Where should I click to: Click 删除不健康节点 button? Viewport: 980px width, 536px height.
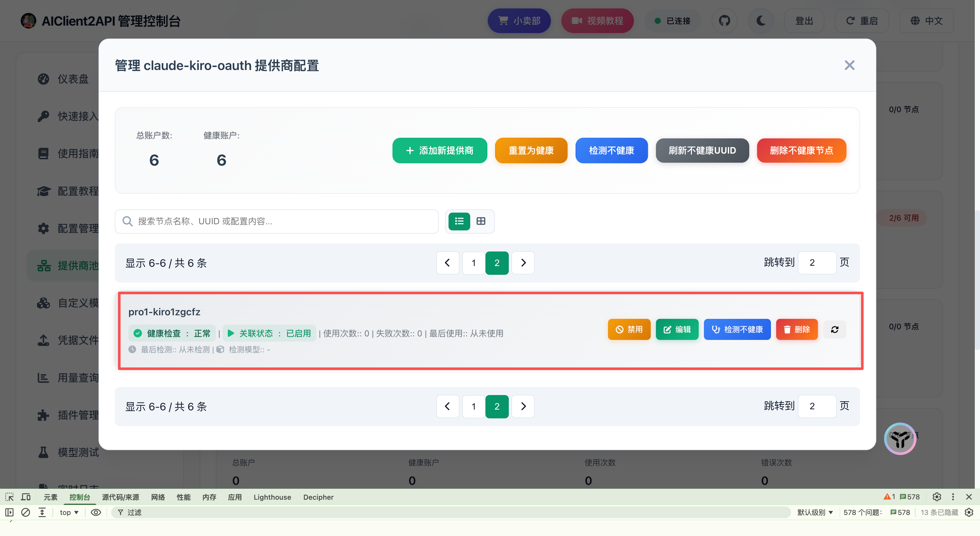pos(801,150)
